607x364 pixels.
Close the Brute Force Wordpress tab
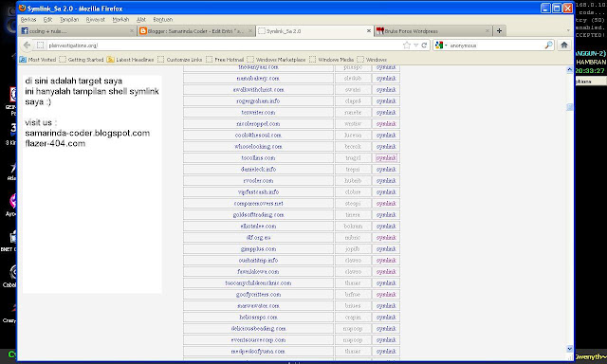point(487,31)
